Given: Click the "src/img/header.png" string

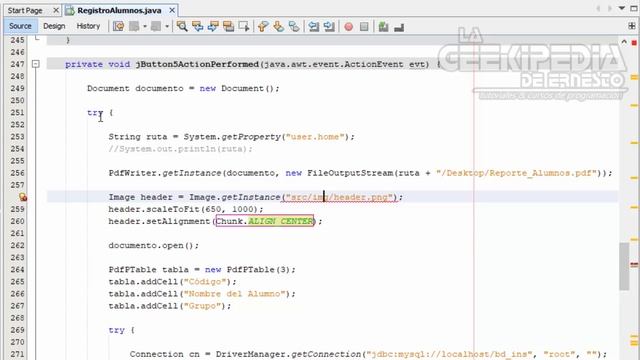Looking at the screenshot, I should 339,197.
